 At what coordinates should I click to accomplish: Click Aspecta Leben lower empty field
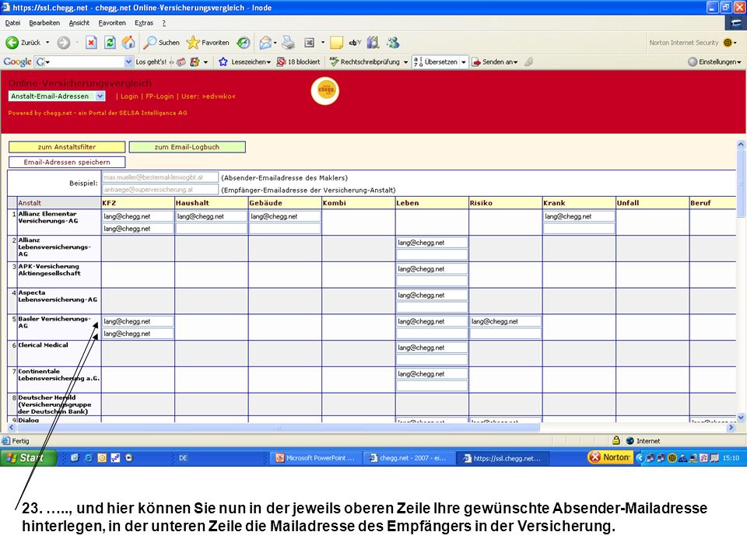click(x=432, y=308)
